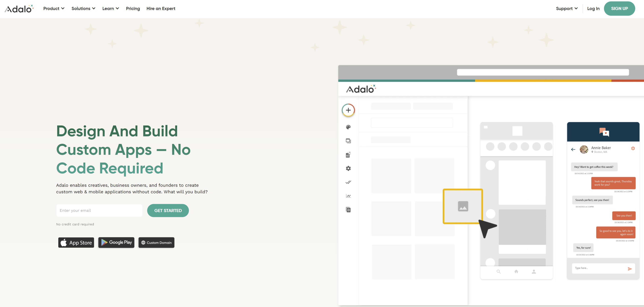644x307 pixels.
Task: Click the send arrow icon in chat
Action: [x=630, y=269]
